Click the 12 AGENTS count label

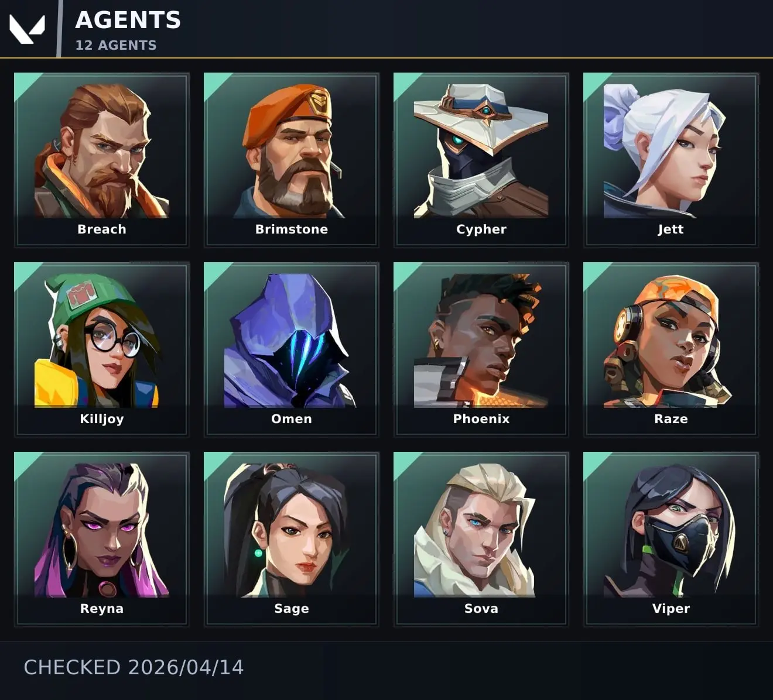point(116,45)
